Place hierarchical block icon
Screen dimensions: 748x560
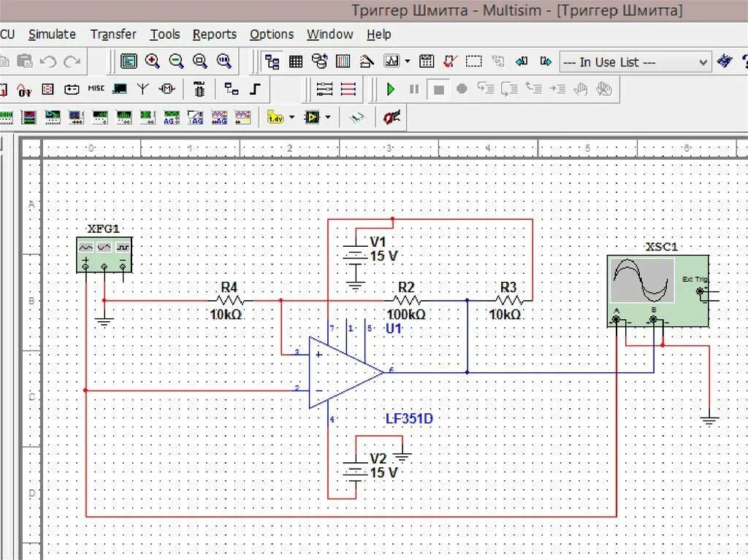232,89
